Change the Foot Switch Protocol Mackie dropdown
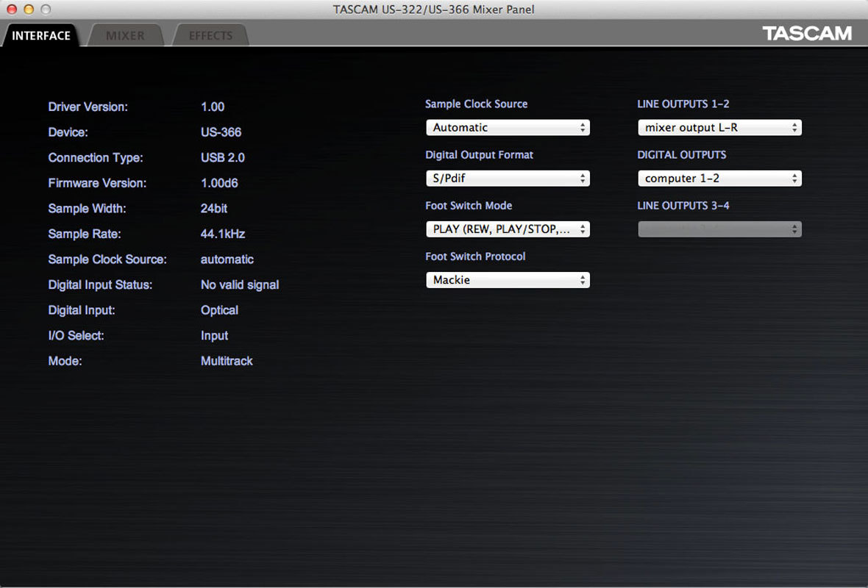The height and width of the screenshot is (588, 868). point(508,280)
